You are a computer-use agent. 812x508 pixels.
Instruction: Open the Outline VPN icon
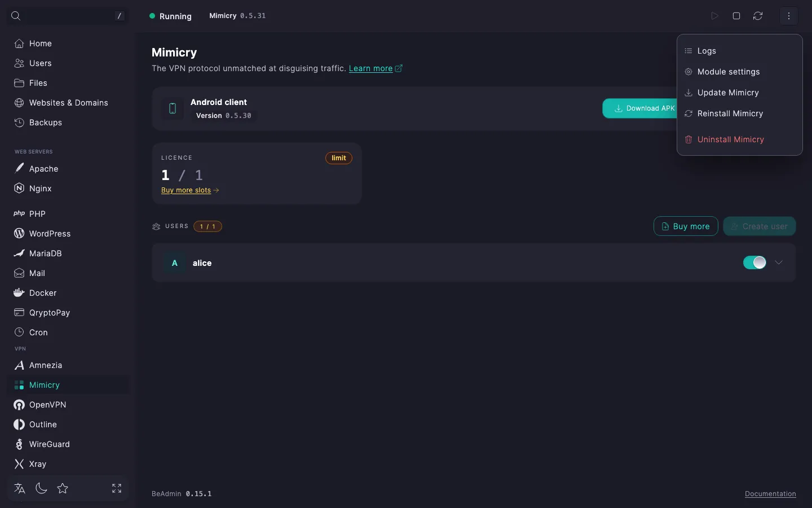click(19, 424)
